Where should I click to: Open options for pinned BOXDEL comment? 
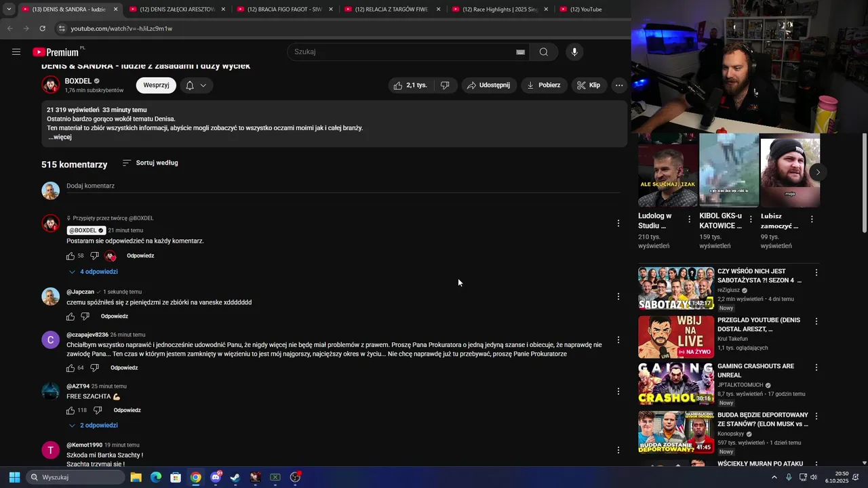coord(618,223)
